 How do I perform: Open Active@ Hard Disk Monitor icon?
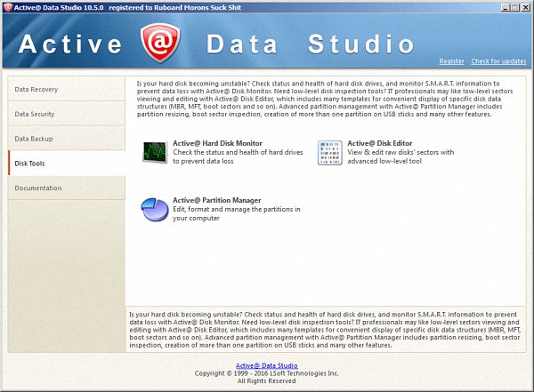tap(155, 152)
